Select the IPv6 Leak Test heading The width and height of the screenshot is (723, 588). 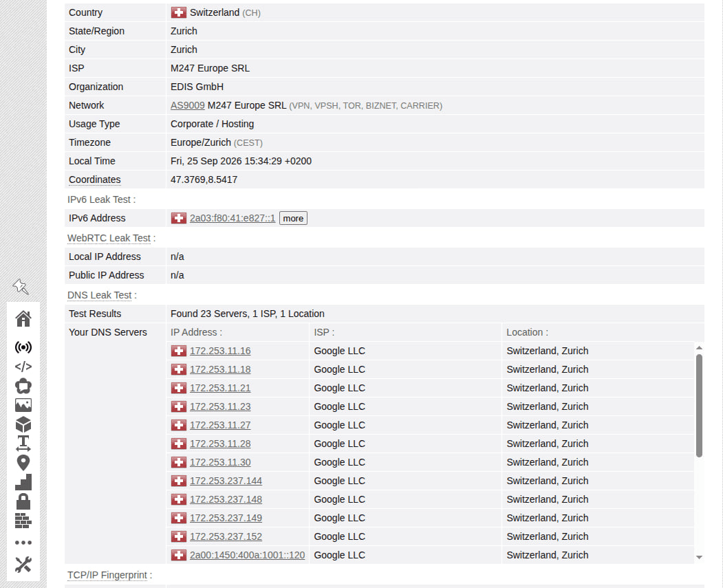point(101,199)
